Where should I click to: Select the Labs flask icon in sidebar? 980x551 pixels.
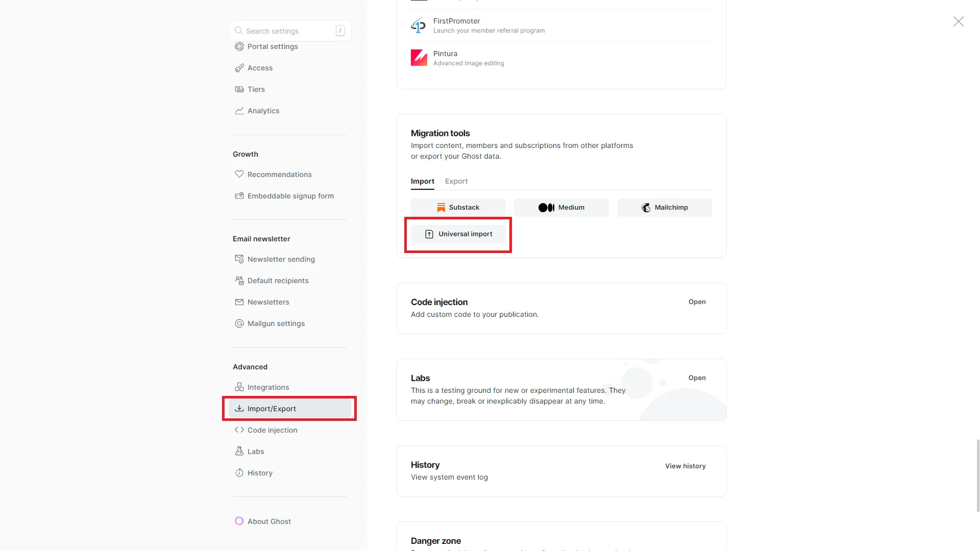239,452
